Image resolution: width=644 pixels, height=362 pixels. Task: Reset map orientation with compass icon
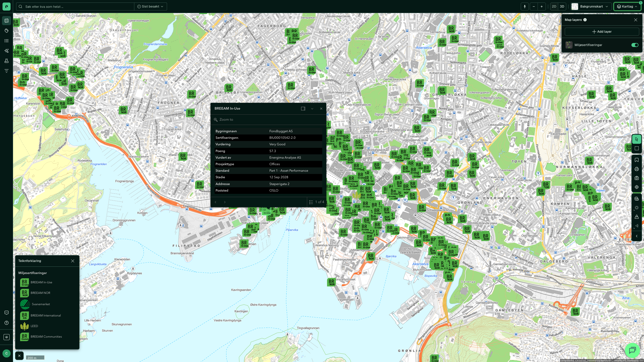click(525, 7)
